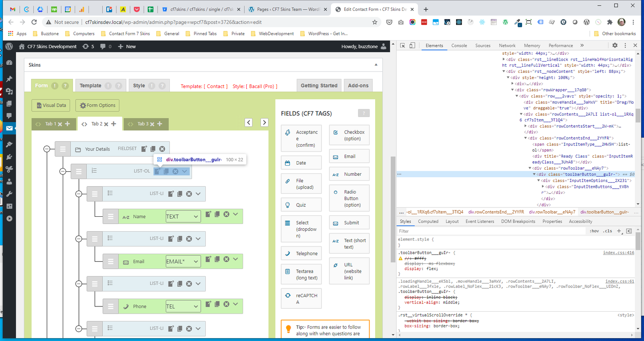This screenshot has width=644, height=341.
Task: Toggle the :hov element state panel
Action: coord(594,231)
